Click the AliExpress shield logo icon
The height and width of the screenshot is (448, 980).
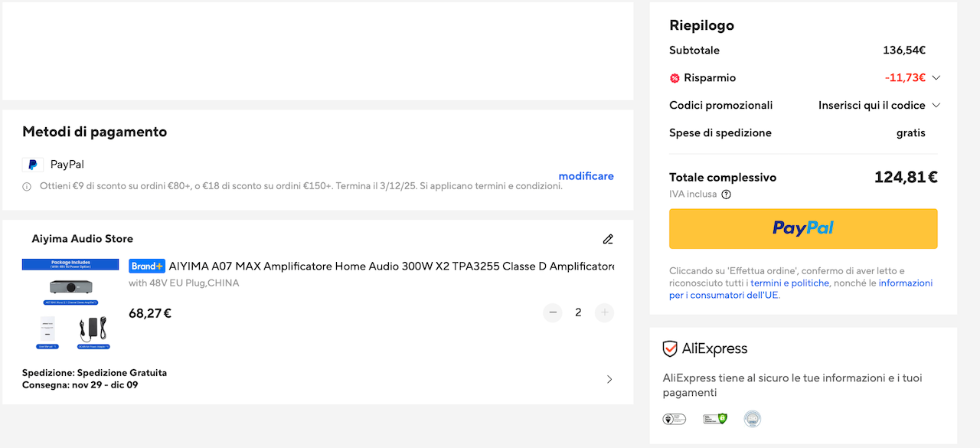point(670,349)
